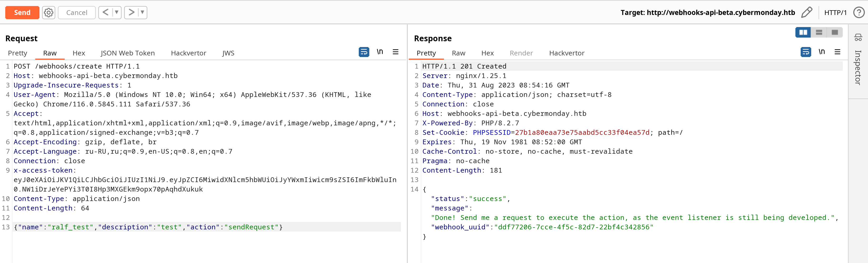Switch to the JSON Web Token tab

pyautogui.click(x=128, y=53)
